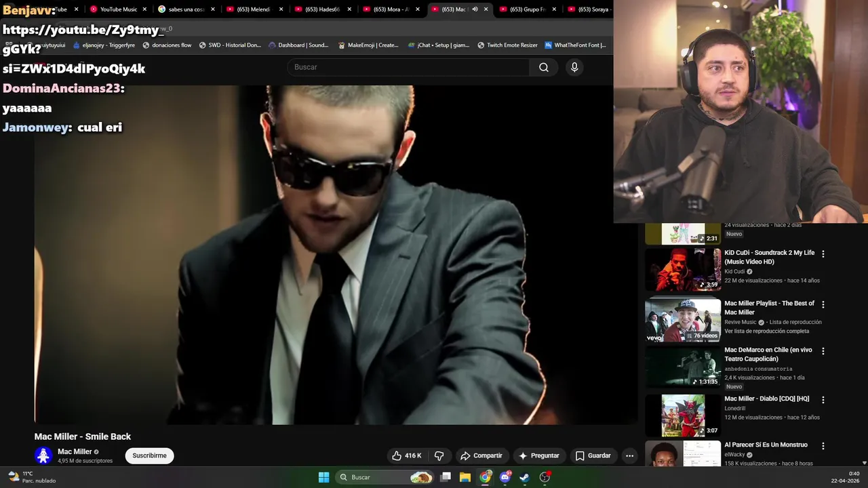
Task: Activate voice search microphone icon
Action: [x=574, y=67]
